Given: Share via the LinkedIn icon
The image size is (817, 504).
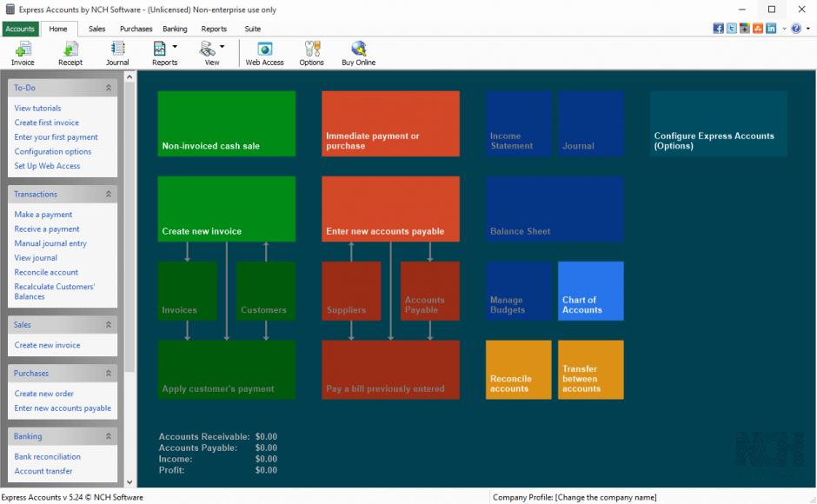Looking at the screenshot, I should coord(771,29).
